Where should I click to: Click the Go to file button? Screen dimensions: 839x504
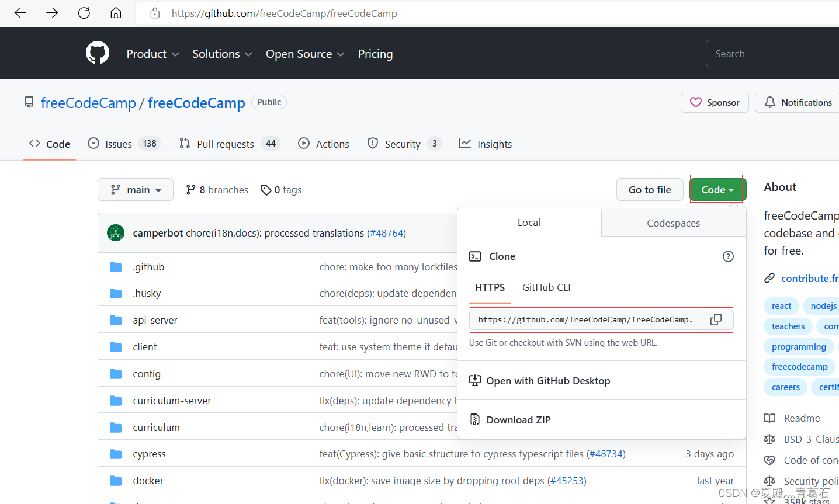point(650,189)
